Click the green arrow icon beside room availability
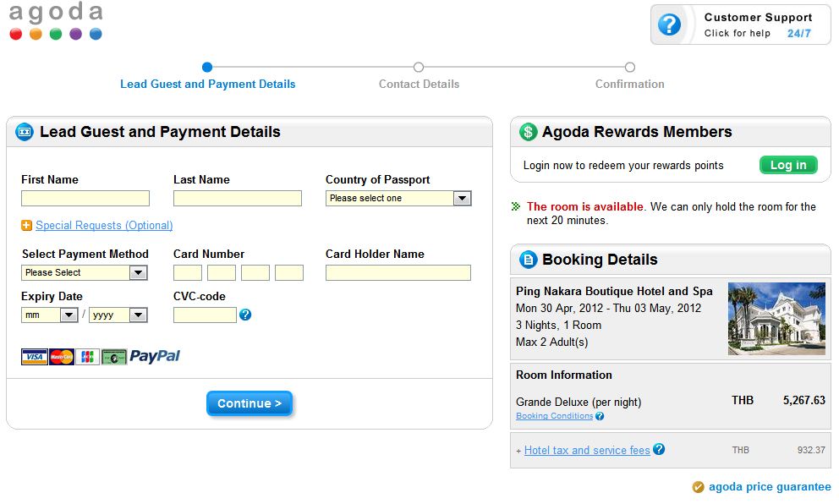 (x=516, y=206)
